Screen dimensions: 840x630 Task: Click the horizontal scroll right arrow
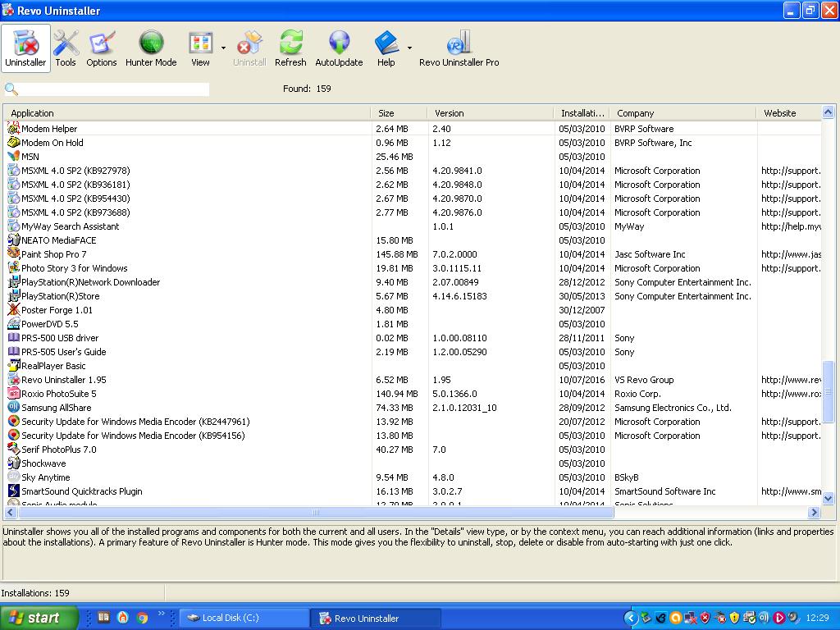(x=814, y=512)
